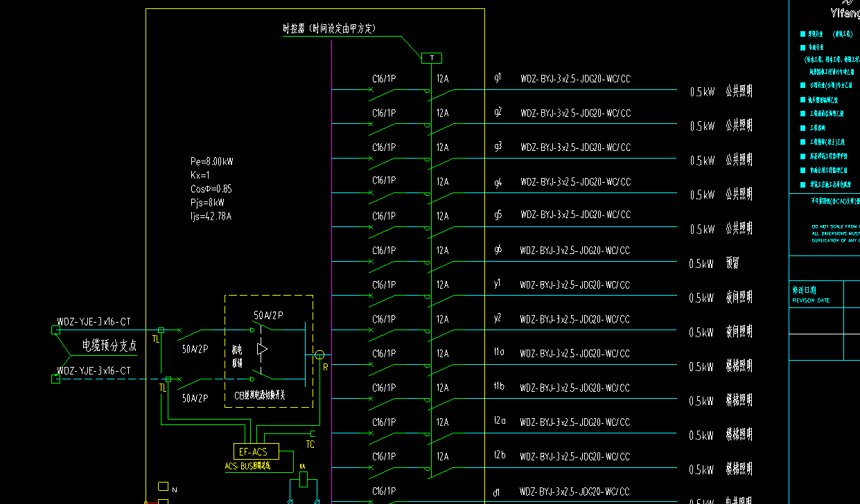The width and height of the screenshot is (860, 504).
Task: Click the ACS-BUS bus line label
Action: click(248, 467)
